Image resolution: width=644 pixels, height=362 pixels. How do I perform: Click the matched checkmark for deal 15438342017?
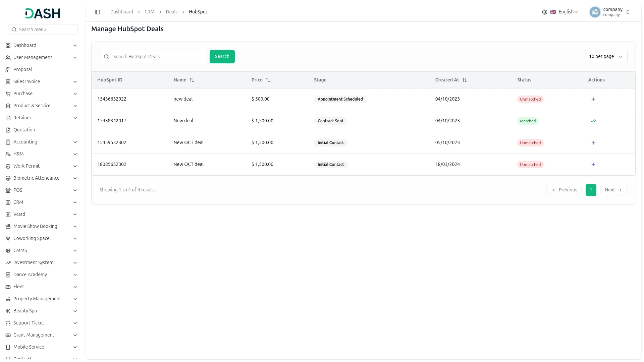coord(593,121)
